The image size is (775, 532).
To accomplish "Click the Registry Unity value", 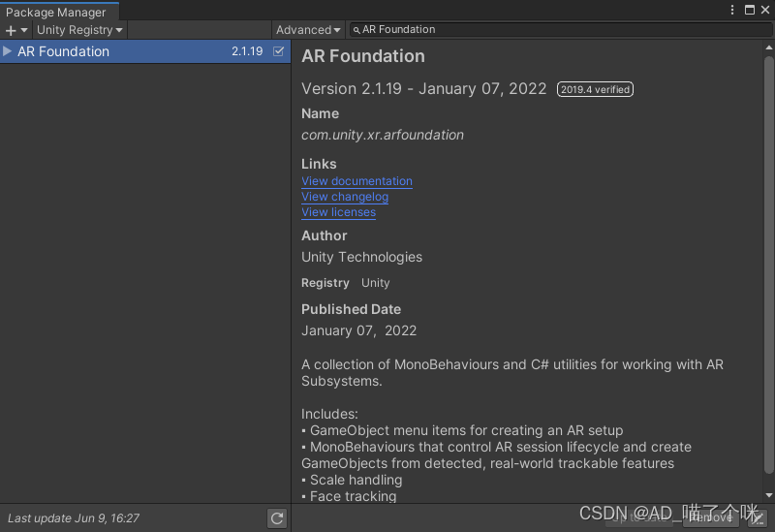I will (x=376, y=283).
